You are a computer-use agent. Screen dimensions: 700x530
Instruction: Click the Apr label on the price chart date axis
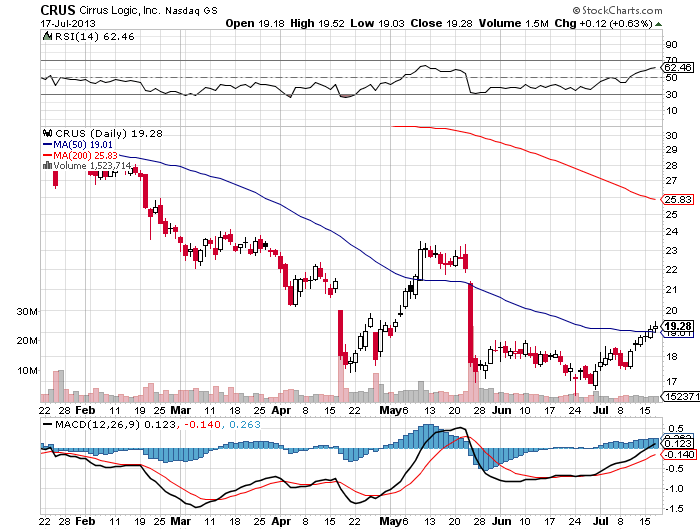tap(281, 410)
